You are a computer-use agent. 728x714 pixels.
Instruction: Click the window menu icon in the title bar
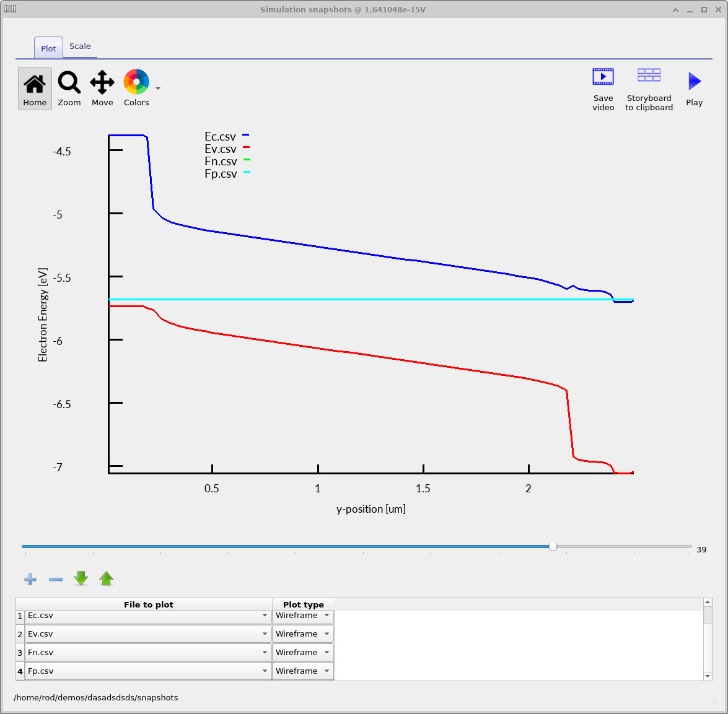pyautogui.click(x=10, y=9)
